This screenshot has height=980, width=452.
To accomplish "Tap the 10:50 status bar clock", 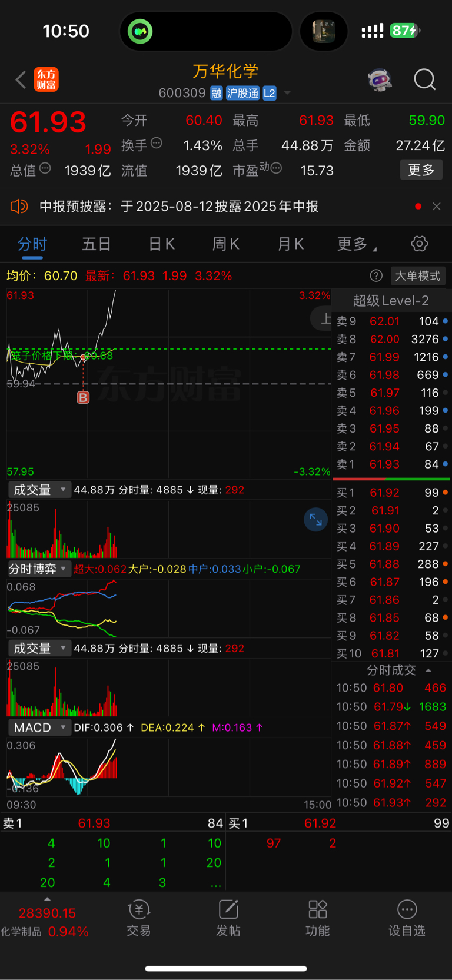I will tap(66, 31).
